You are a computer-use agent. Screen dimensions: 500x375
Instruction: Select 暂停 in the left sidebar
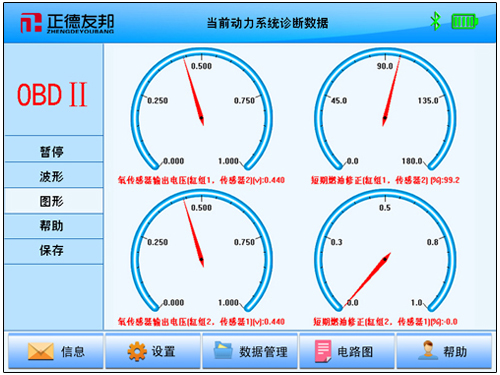tap(54, 149)
